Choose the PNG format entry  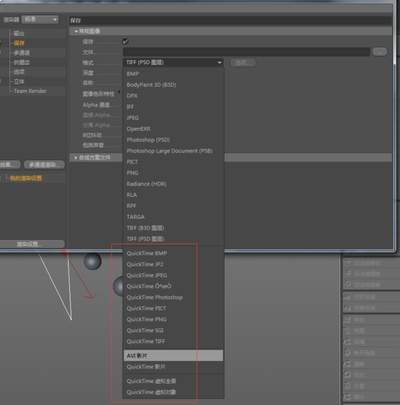[x=132, y=173]
